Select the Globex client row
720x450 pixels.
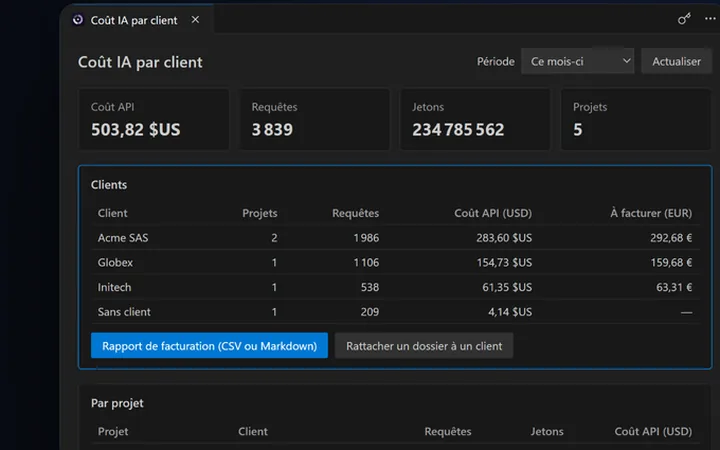click(395, 262)
